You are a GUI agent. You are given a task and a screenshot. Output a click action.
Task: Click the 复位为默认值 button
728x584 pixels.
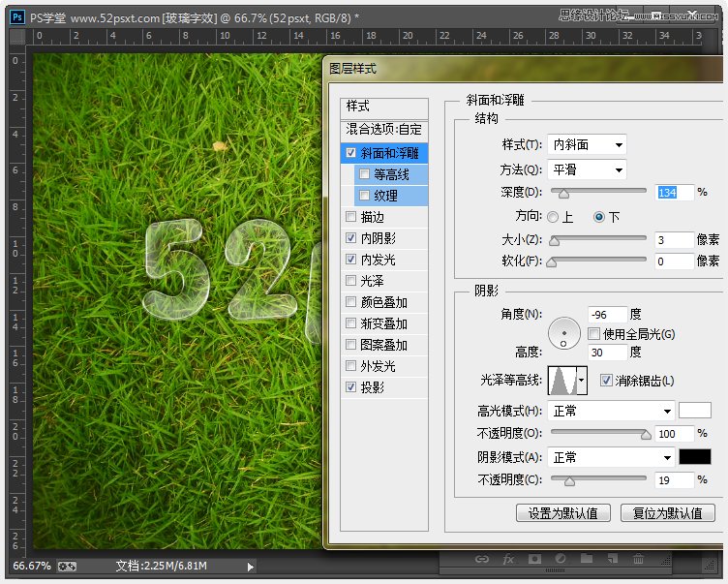click(x=667, y=513)
